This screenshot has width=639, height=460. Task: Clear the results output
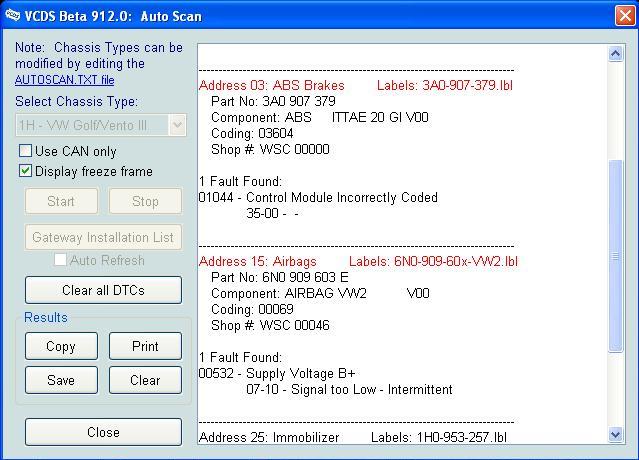(x=145, y=380)
